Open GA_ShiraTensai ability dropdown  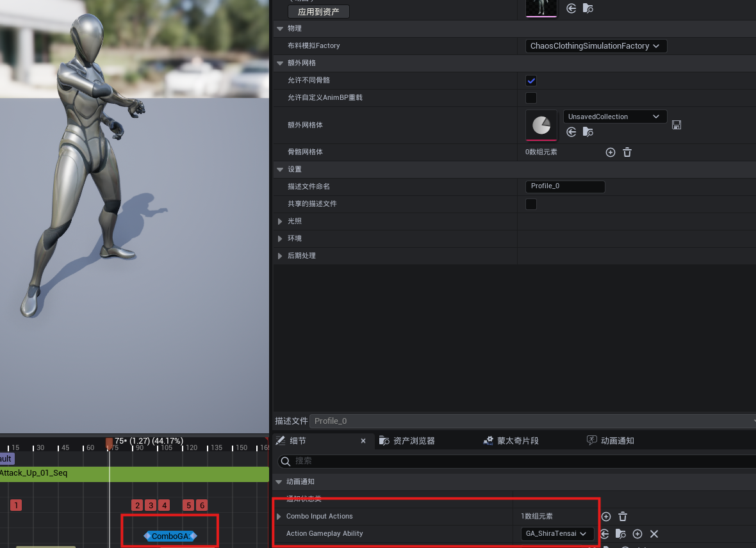[556, 534]
